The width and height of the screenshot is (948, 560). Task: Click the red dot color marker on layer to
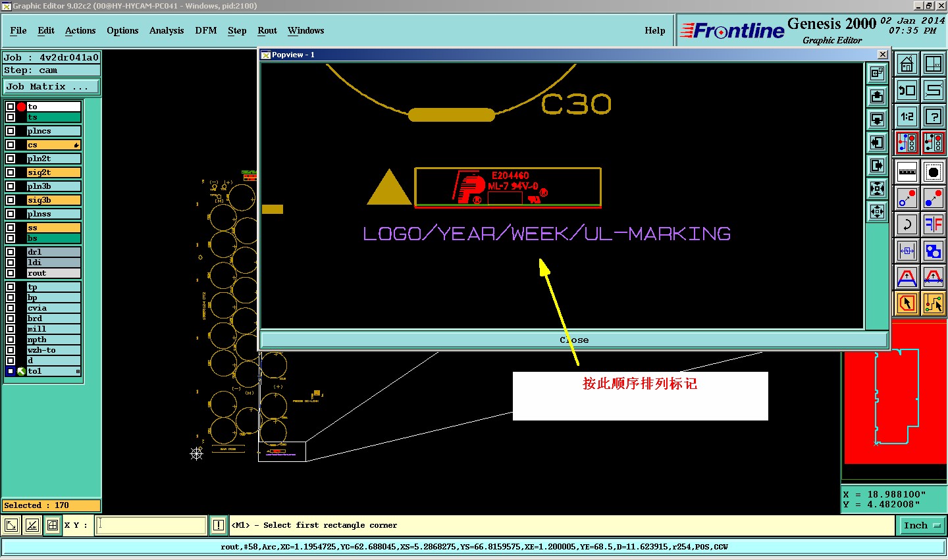(x=21, y=107)
